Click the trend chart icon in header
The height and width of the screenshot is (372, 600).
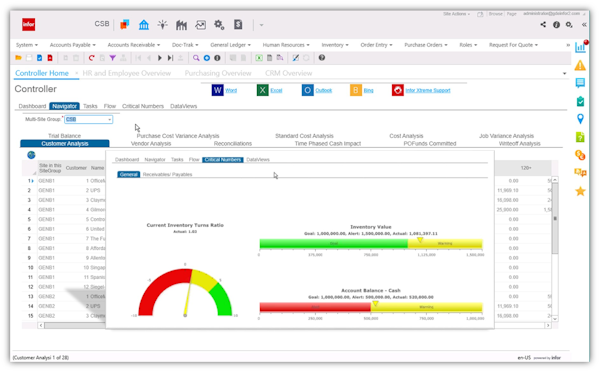200,25
